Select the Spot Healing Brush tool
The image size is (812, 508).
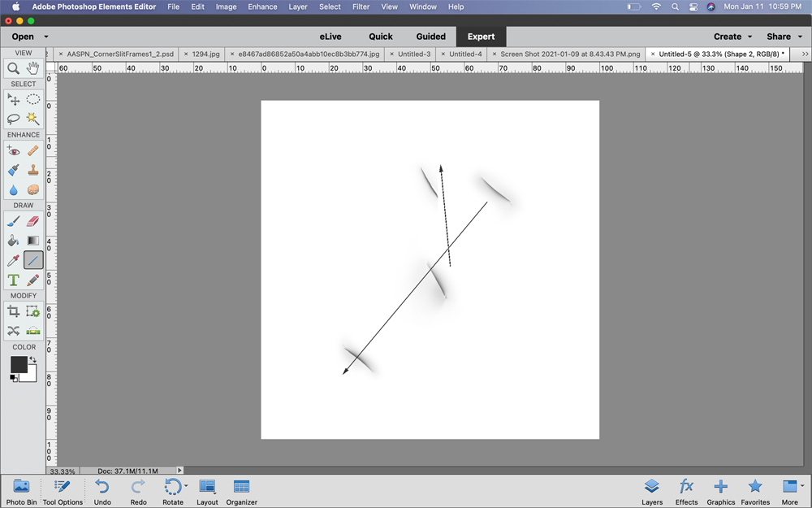tap(33, 151)
